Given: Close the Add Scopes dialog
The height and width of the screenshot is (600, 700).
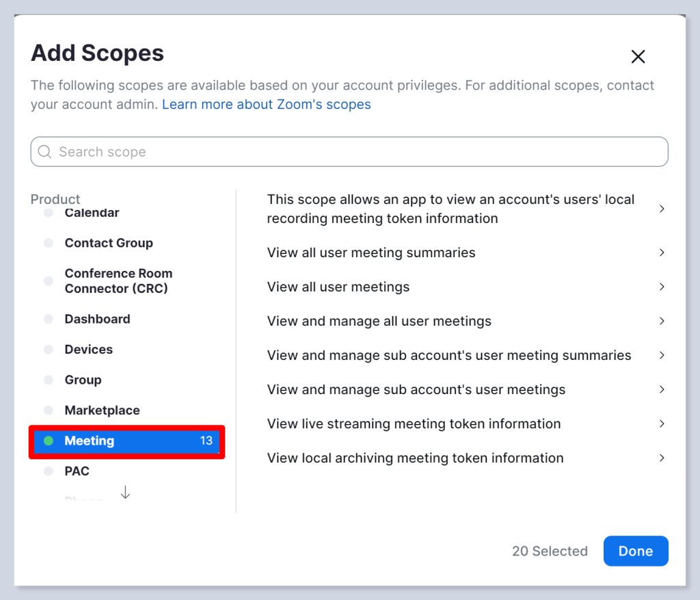Looking at the screenshot, I should (x=638, y=57).
